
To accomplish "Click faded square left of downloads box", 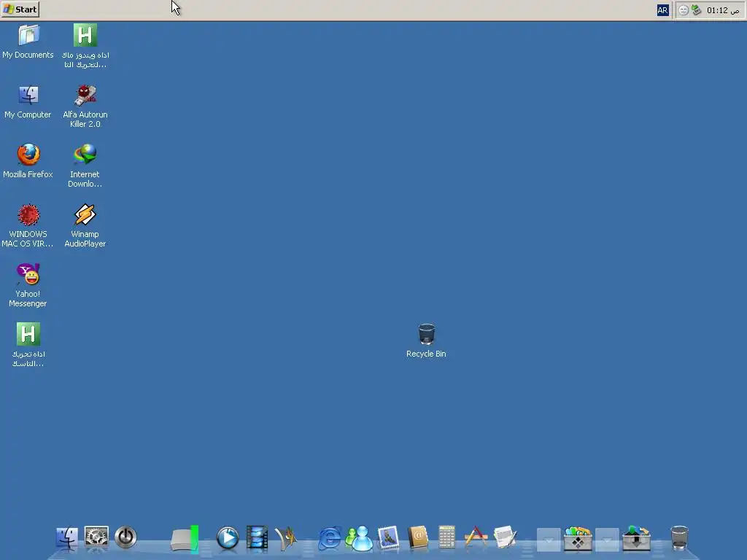I will [607, 540].
